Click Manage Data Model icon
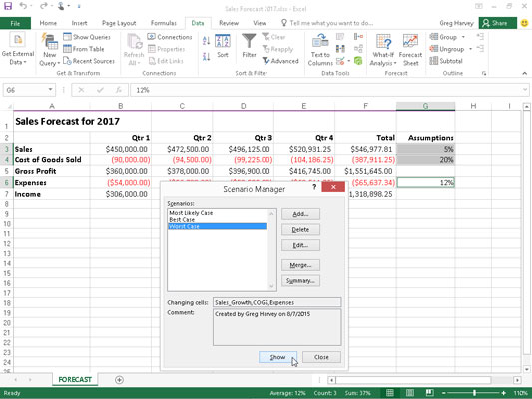The image size is (532, 399). coord(358,61)
